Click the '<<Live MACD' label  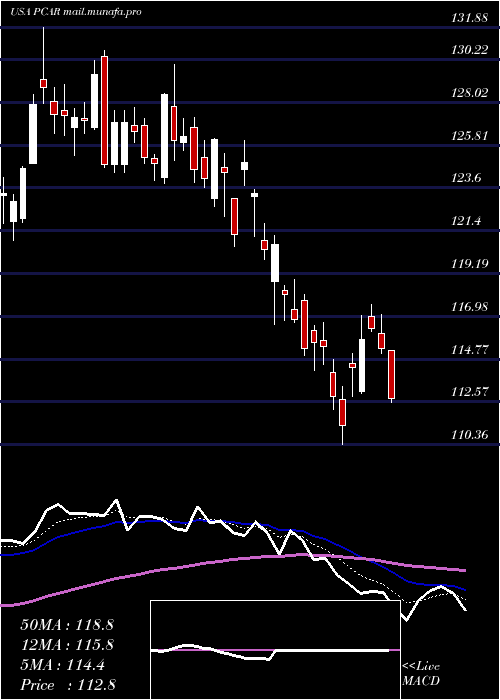pos(421,674)
